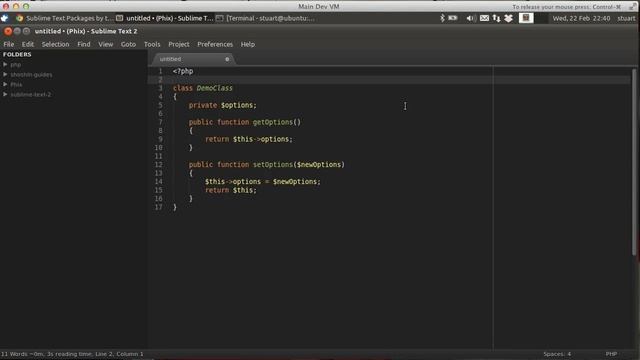Click the getOptions function name
Viewport: 640px width, 360px height.
273,122
